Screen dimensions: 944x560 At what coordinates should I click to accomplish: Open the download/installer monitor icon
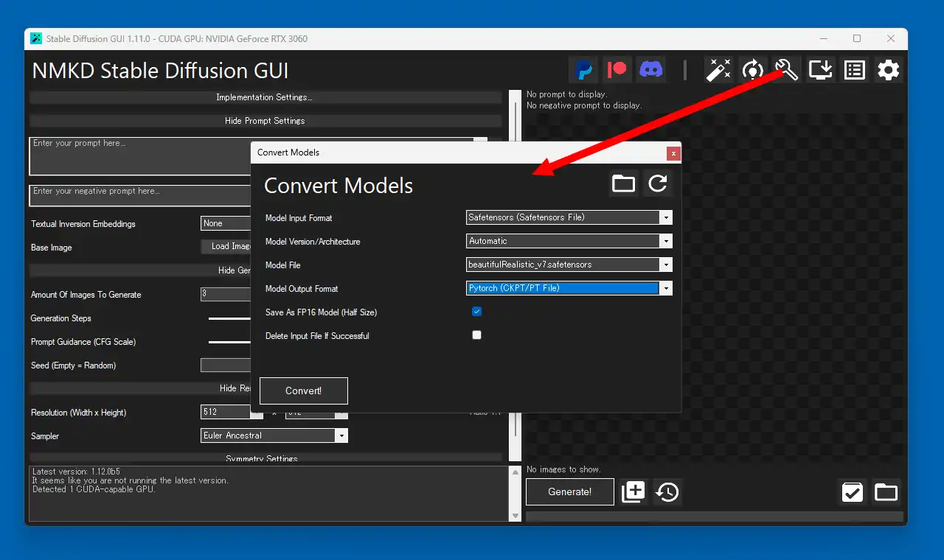coord(821,70)
